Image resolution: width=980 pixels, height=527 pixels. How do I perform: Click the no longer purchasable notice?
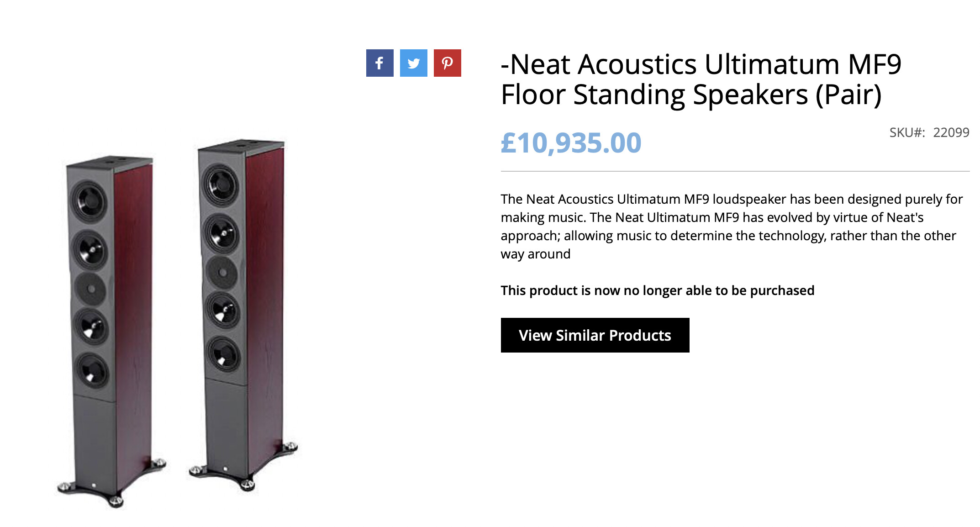[657, 290]
